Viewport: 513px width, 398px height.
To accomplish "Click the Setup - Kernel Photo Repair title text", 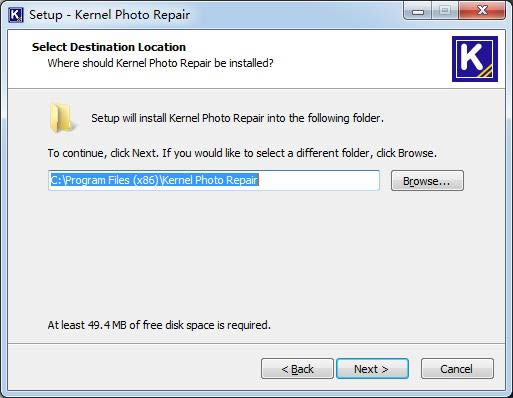I will (x=109, y=15).
